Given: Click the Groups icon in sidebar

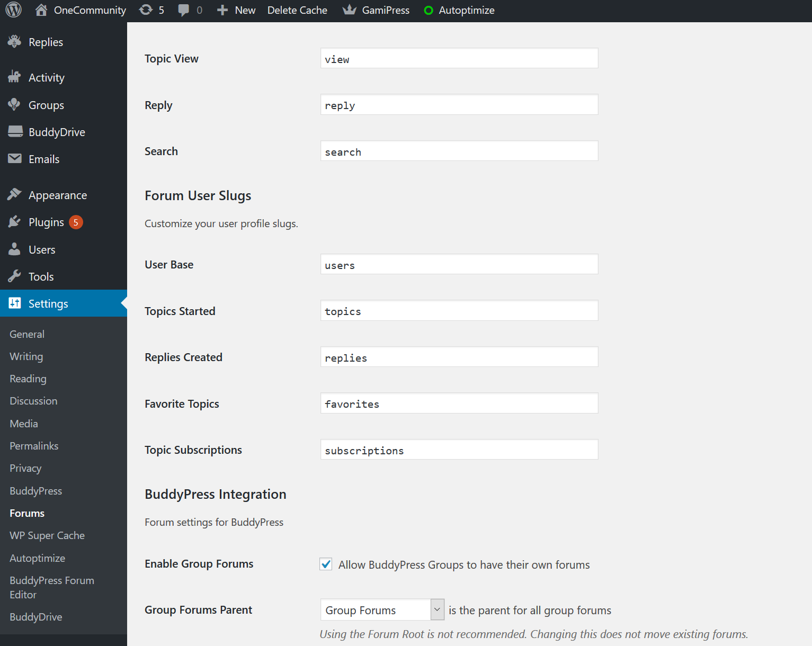Looking at the screenshot, I should (x=15, y=105).
